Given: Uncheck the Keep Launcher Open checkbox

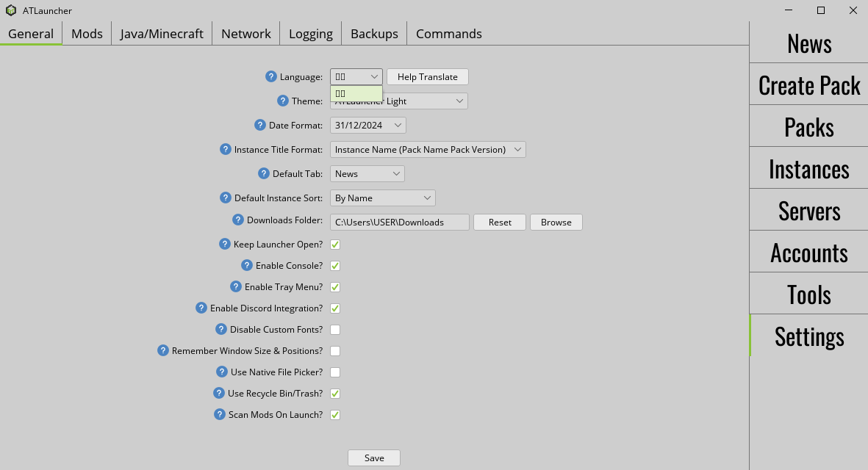Looking at the screenshot, I should tap(335, 245).
